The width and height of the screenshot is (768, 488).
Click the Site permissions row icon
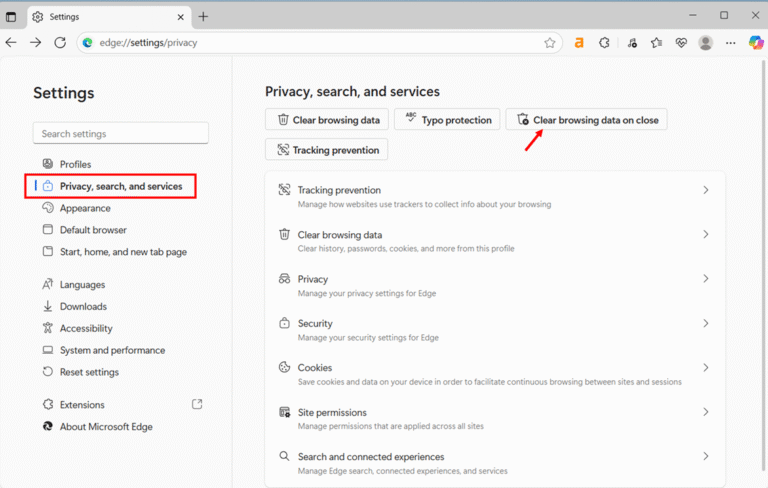pyautogui.click(x=285, y=412)
